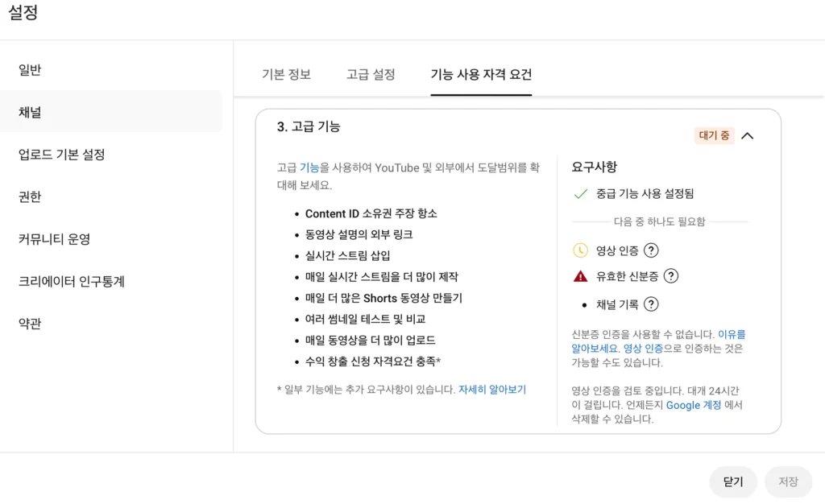This screenshot has height=504, width=825.
Task: Open the 고급 설정 tab
Action: (x=371, y=75)
